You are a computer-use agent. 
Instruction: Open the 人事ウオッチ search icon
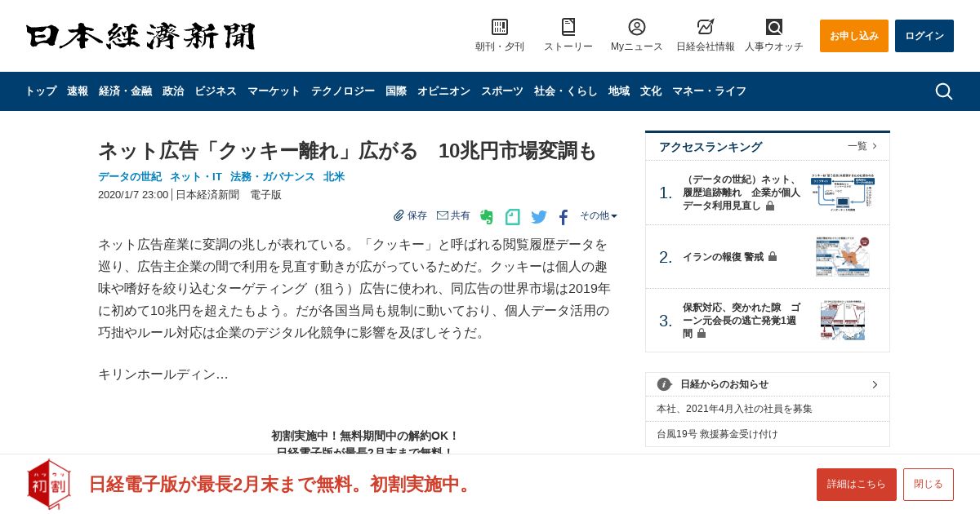(x=774, y=27)
